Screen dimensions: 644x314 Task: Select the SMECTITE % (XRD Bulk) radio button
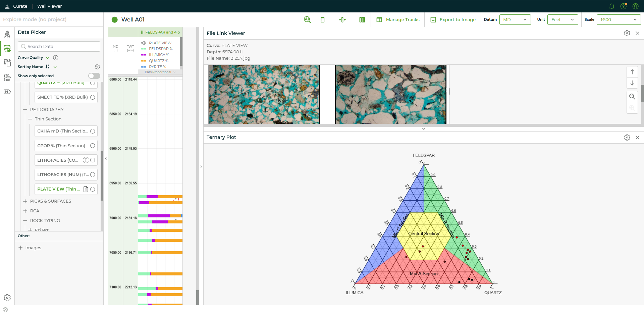[92, 97]
